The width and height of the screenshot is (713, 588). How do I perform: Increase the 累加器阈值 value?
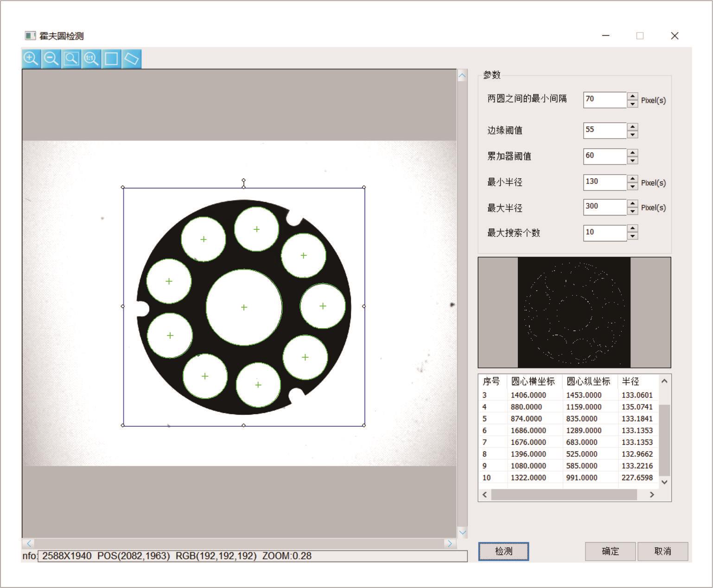632,152
